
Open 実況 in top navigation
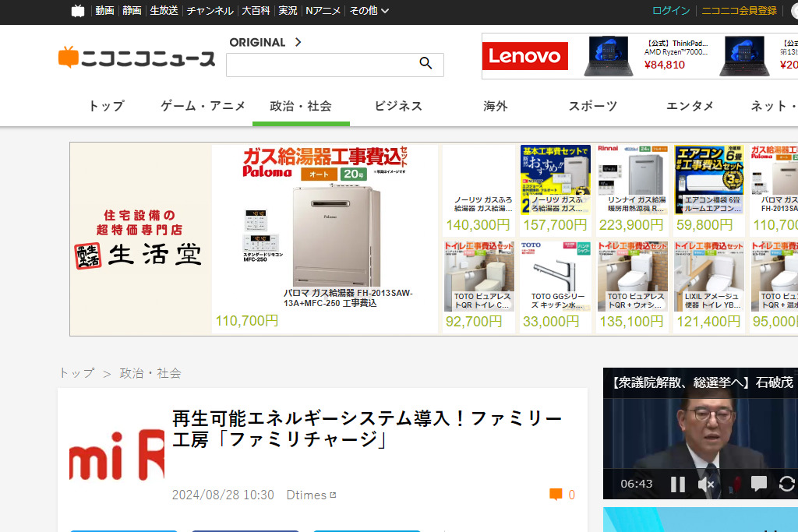(x=288, y=11)
